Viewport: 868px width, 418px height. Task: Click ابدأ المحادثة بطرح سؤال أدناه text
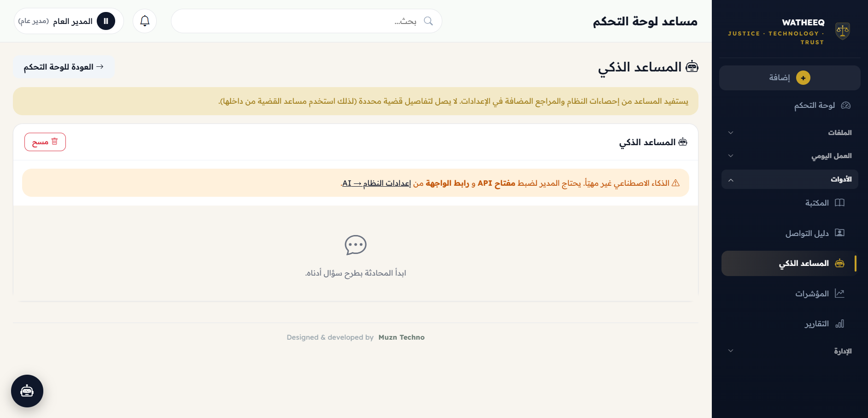click(x=356, y=273)
